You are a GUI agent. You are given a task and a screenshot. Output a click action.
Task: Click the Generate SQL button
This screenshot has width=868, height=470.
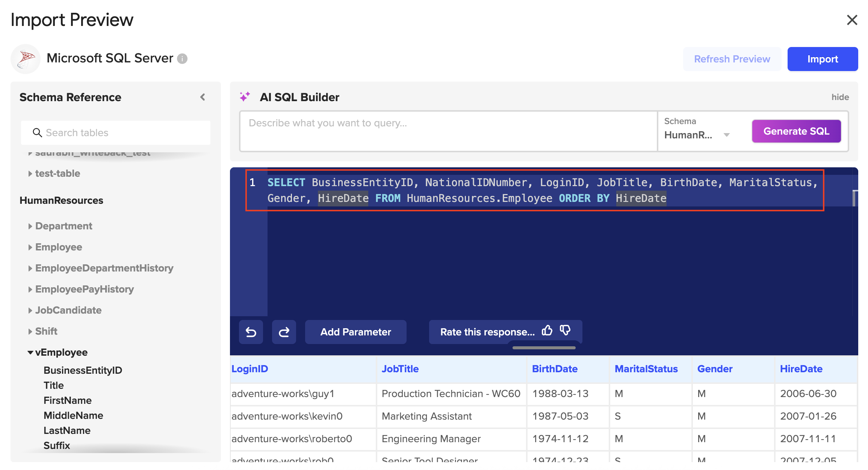click(796, 131)
